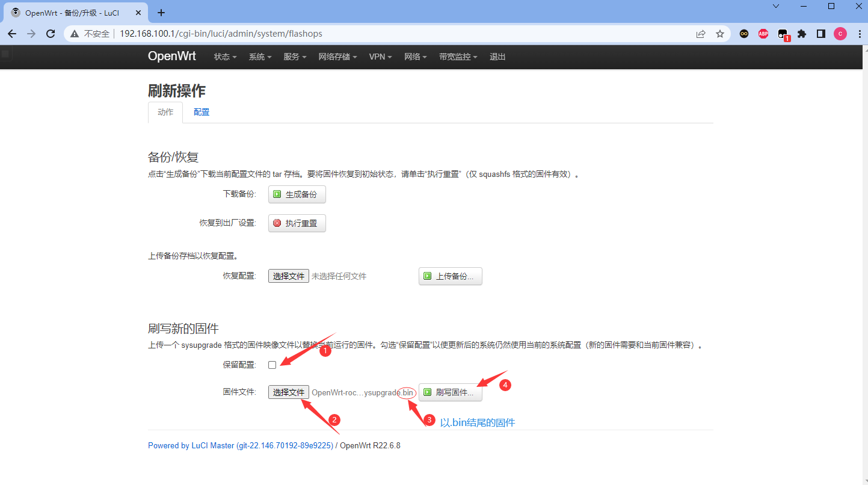Expand the 系统 dropdown menu
The image size is (868, 485).
tap(260, 57)
